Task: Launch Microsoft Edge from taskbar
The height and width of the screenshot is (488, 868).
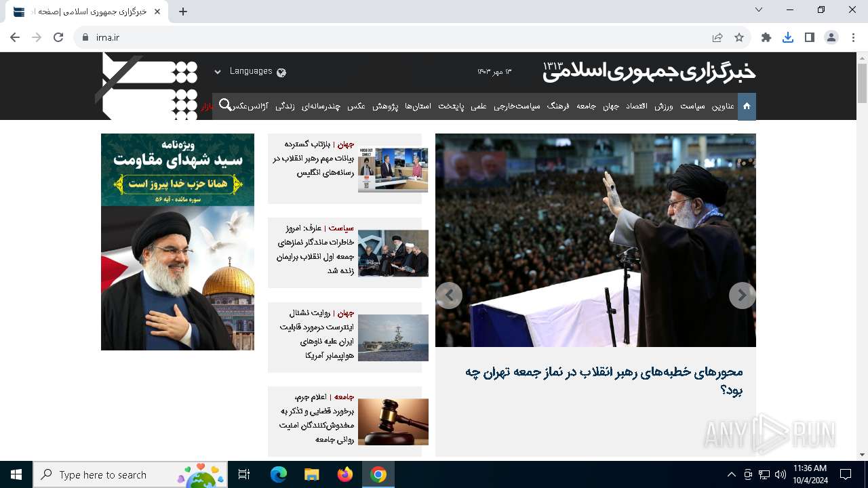Action: (279, 474)
